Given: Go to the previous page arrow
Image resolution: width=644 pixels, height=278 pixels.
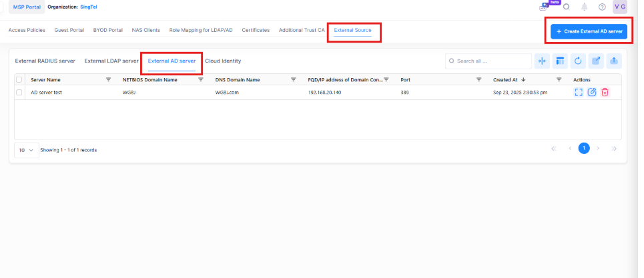Looking at the screenshot, I should click(x=570, y=149).
